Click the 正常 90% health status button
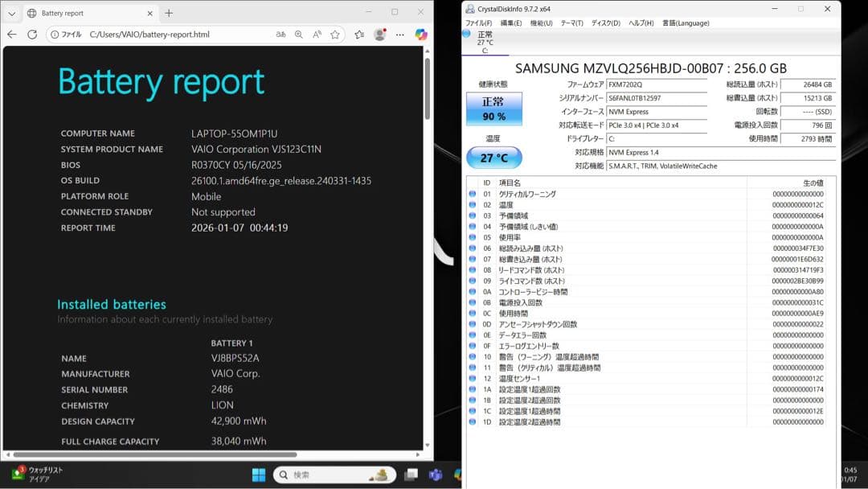 point(493,107)
